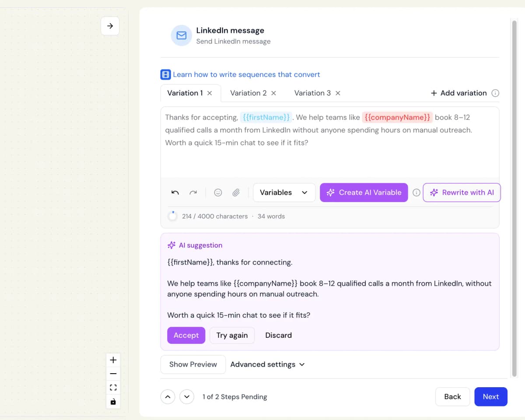The height and width of the screenshot is (420, 525).
Task: Click the paperclip attachment icon
Action: 236,192
